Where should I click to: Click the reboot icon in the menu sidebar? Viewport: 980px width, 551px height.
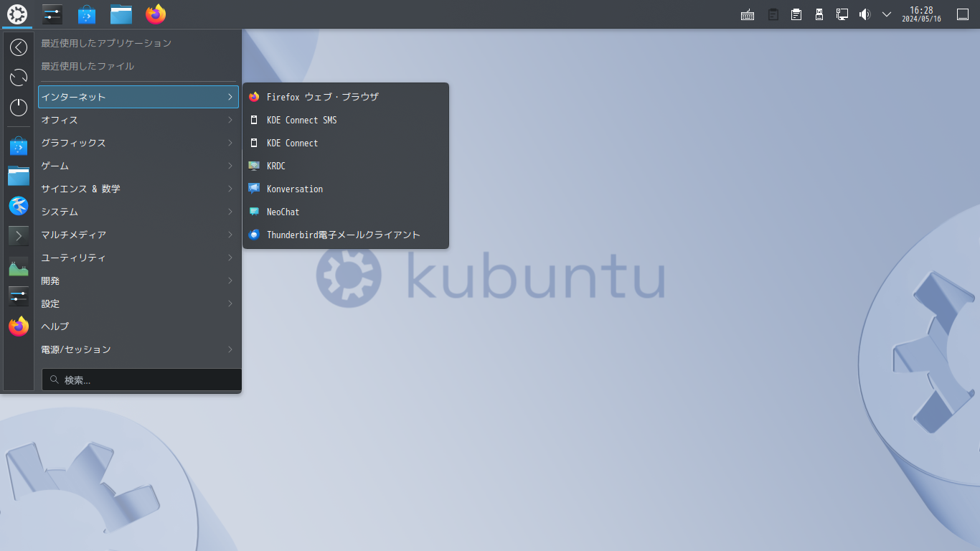19,77
